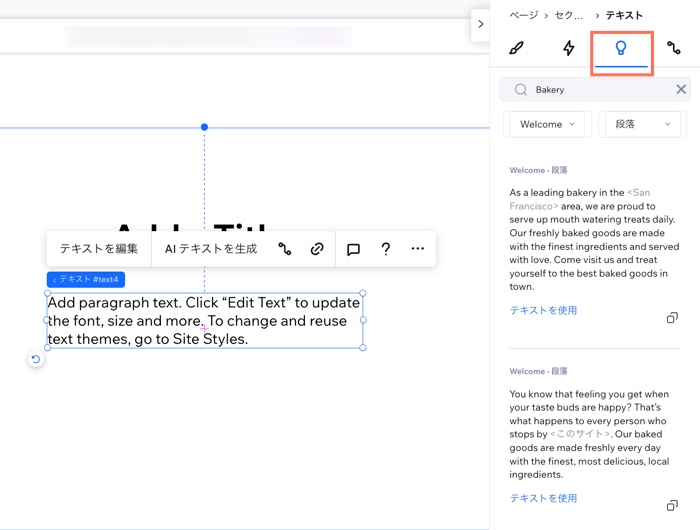Click the link icon in floating toolbar

[317, 249]
